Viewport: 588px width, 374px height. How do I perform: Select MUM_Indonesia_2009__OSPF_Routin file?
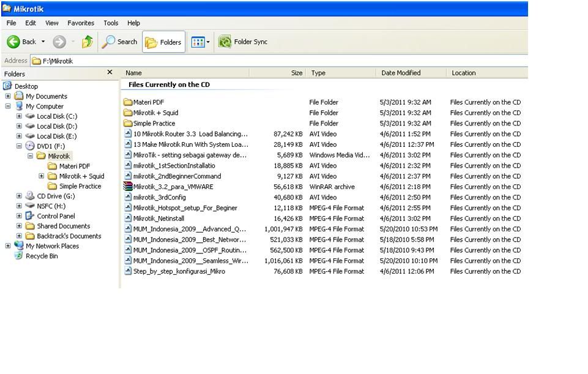pyautogui.click(x=190, y=250)
